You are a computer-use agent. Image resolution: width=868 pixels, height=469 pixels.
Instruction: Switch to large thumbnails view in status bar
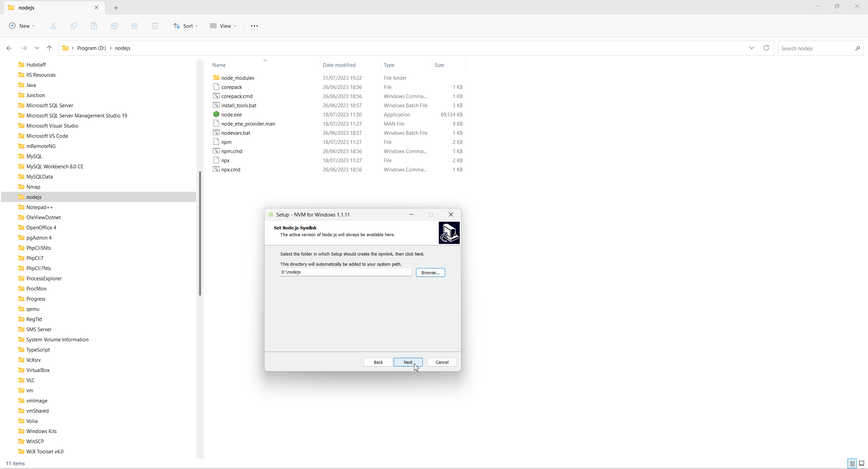862,463
